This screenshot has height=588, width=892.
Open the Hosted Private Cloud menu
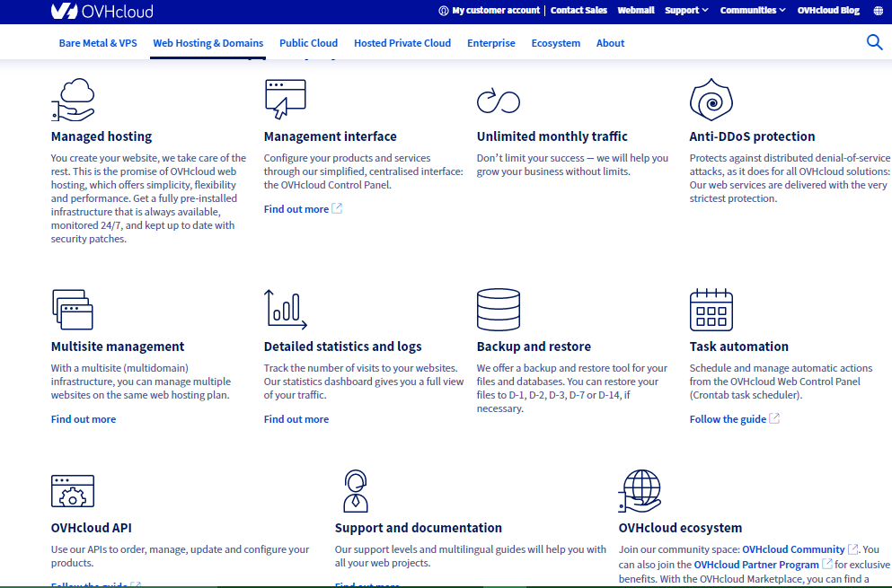pos(402,43)
